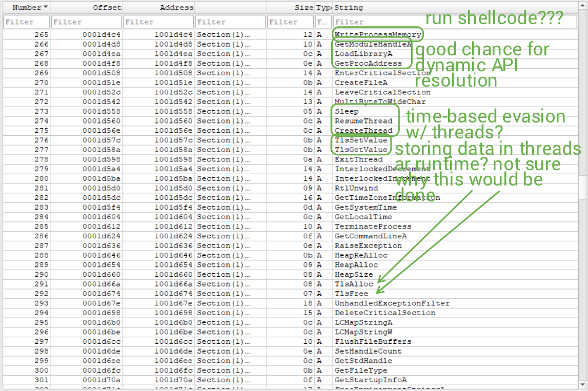Viewport: 588px width, 391px height.
Task: Click the Size filter input box
Action: click(290, 22)
